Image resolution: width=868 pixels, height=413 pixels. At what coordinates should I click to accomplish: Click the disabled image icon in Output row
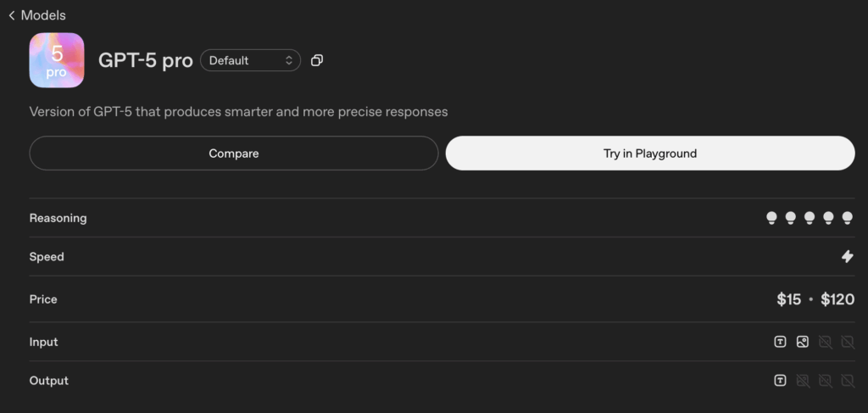803,381
